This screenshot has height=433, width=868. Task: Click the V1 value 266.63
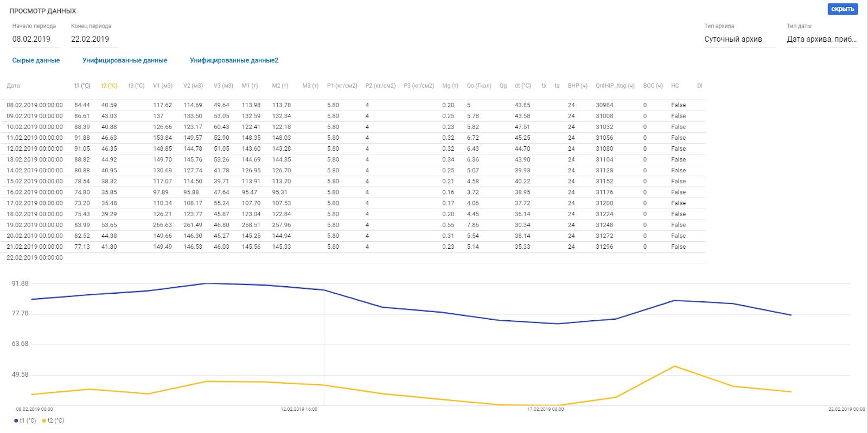(162, 225)
